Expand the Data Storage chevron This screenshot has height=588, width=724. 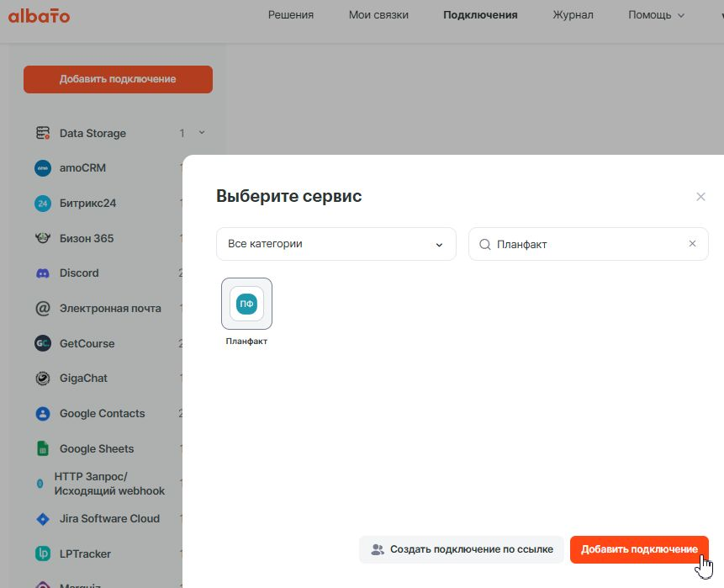(202, 133)
